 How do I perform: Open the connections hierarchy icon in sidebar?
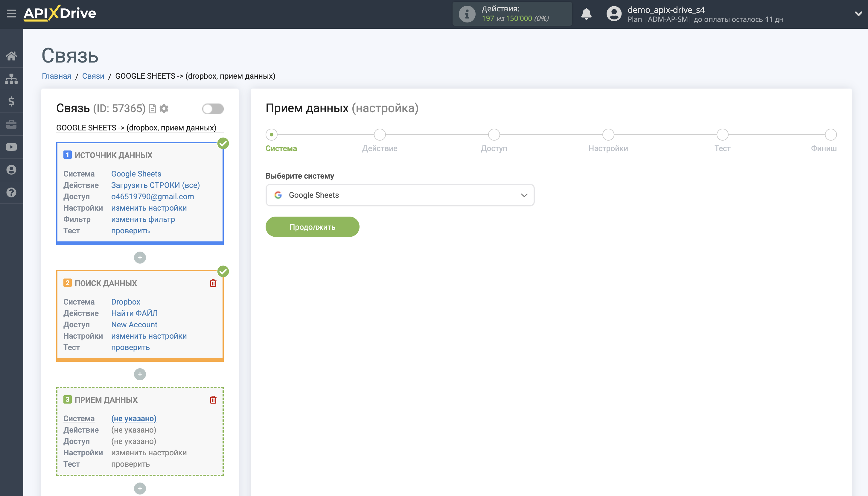click(x=11, y=78)
